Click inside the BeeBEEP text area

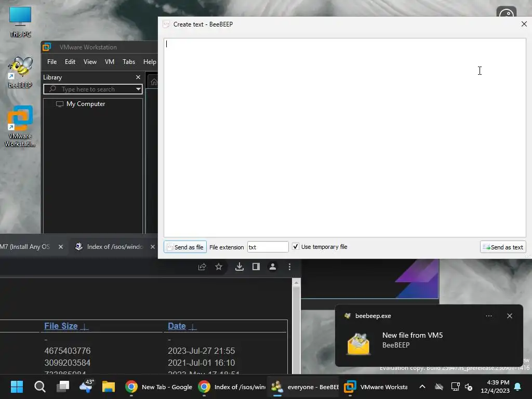tap(345, 137)
